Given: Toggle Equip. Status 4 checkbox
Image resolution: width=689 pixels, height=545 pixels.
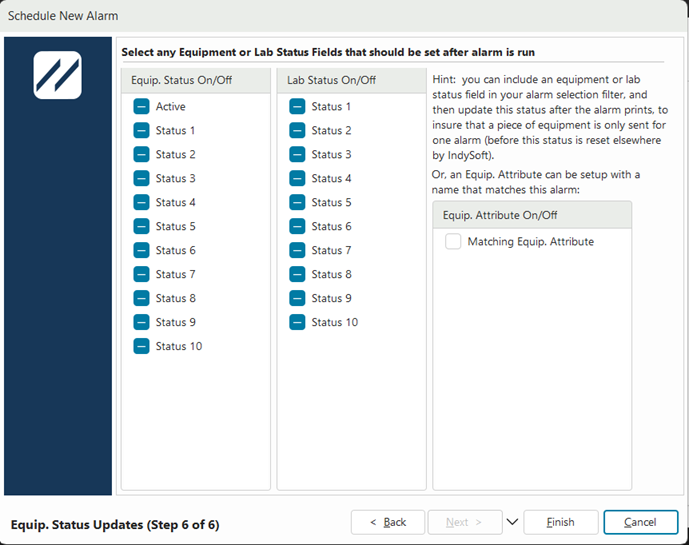Looking at the screenshot, I should point(141,202).
